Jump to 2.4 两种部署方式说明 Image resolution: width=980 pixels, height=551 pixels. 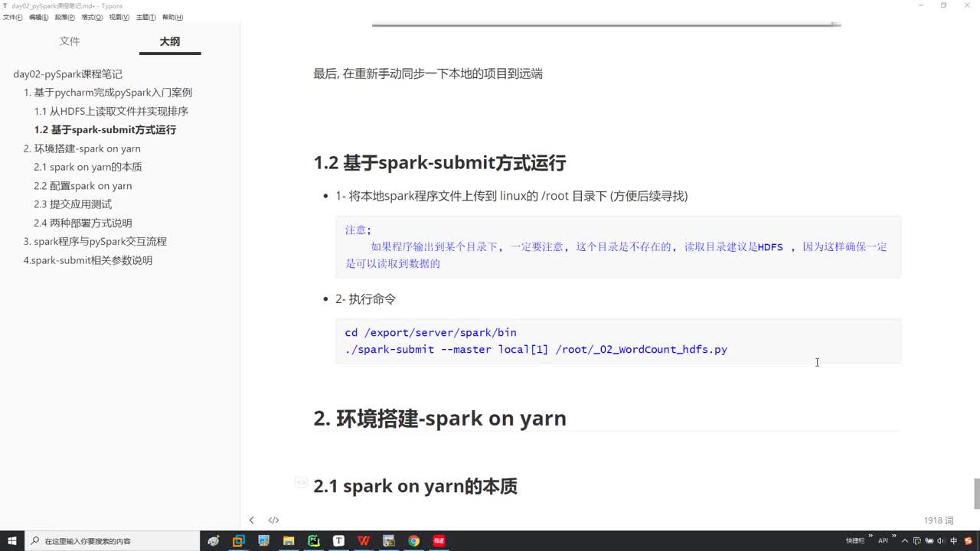[83, 223]
